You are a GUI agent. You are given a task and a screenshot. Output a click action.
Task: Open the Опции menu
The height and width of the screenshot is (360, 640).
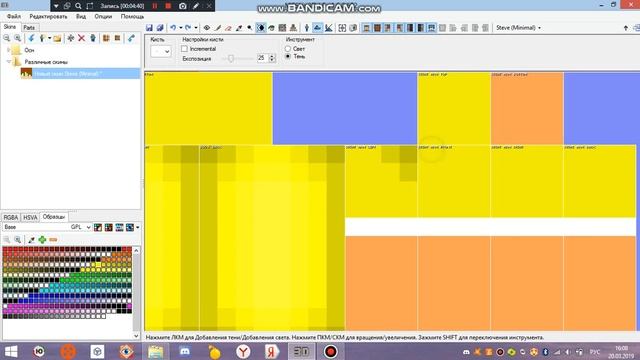coord(103,16)
